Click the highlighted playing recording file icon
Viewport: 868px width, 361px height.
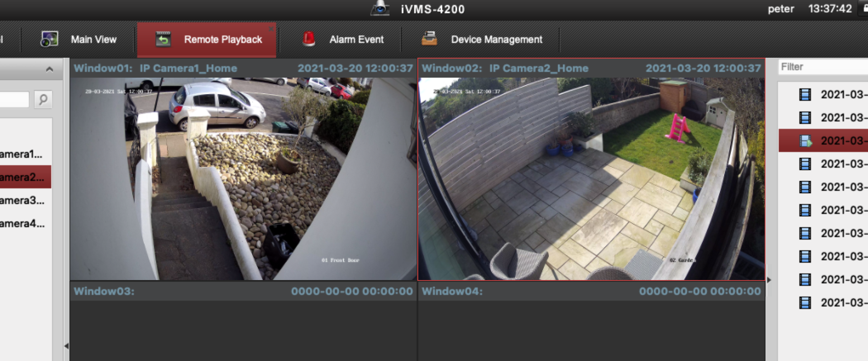coord(805,141)
